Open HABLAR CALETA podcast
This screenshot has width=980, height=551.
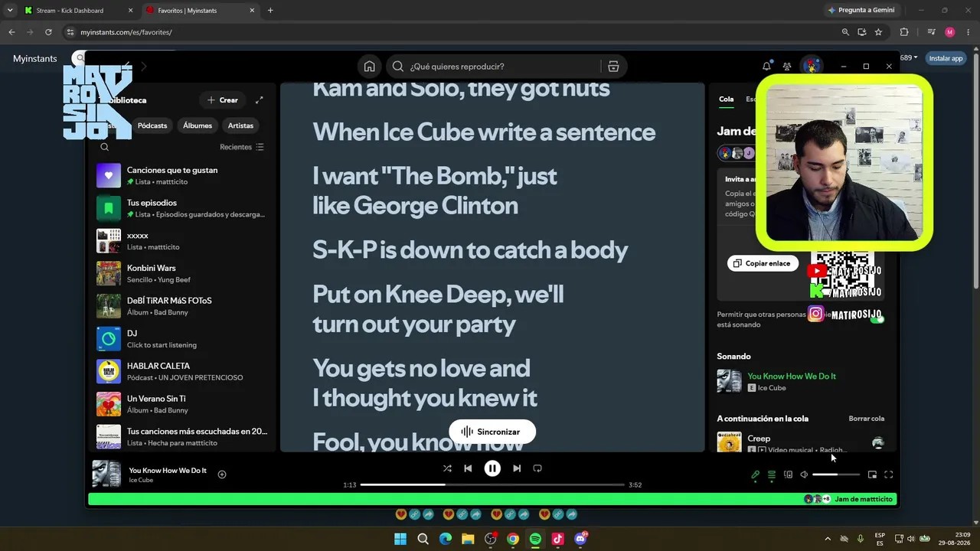point(181,371)
